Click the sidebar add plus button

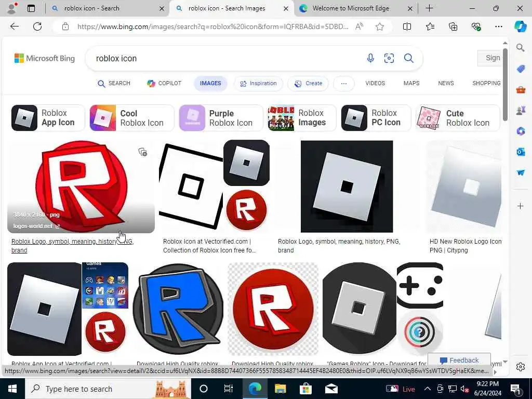tap(521, 206)
